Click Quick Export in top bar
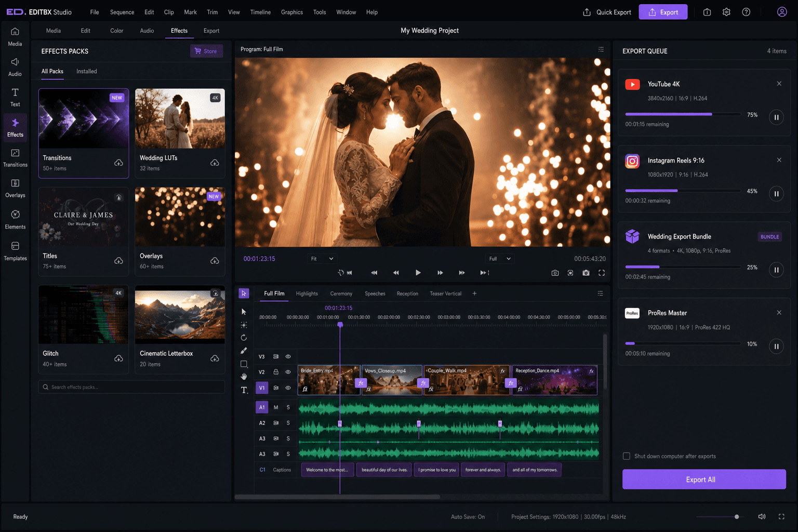This screenshot has width=798, height=532. (607, 12)
